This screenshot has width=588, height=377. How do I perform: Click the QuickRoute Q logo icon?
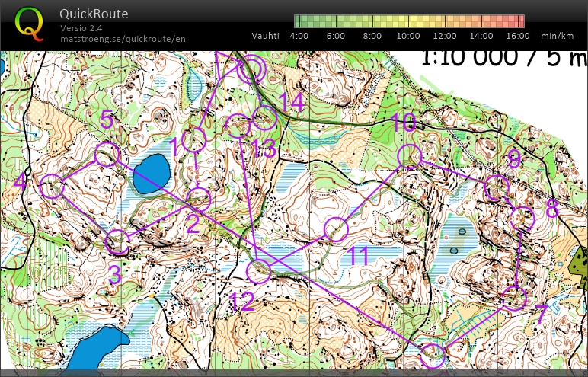click(30, 23)
